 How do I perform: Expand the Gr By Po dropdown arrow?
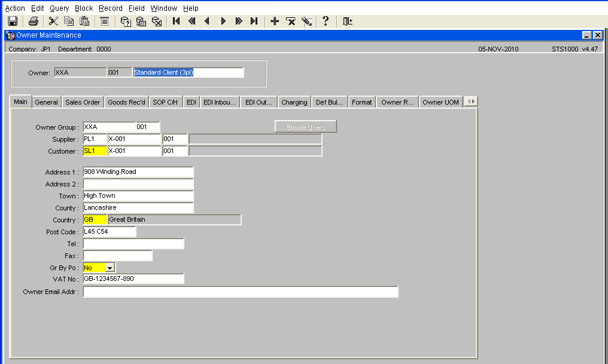pos(110,268)
